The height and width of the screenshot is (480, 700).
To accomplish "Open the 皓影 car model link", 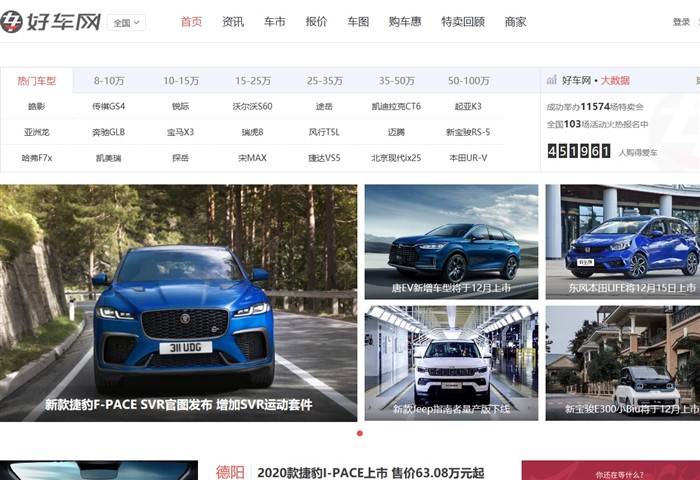I will click(37, 106).
